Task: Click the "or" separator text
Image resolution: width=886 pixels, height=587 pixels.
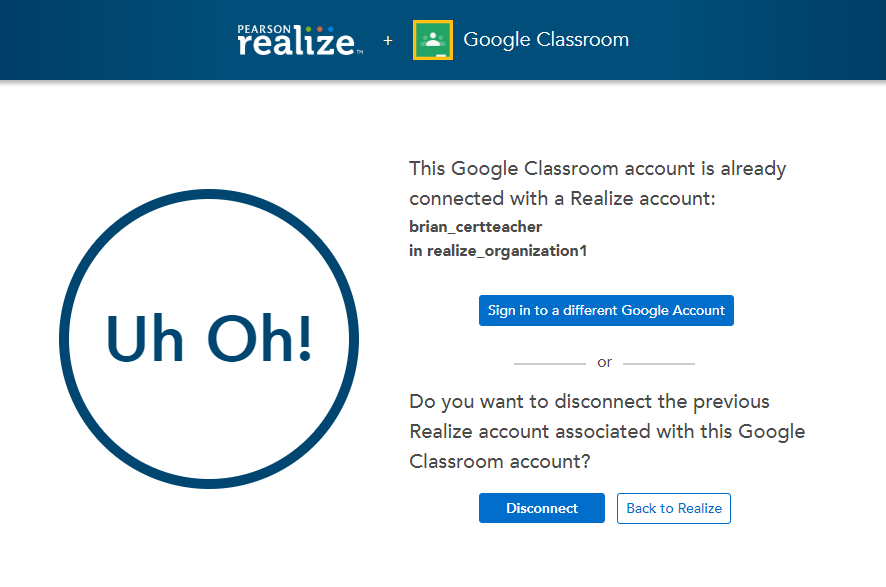Action: click(x=604, y=362)
